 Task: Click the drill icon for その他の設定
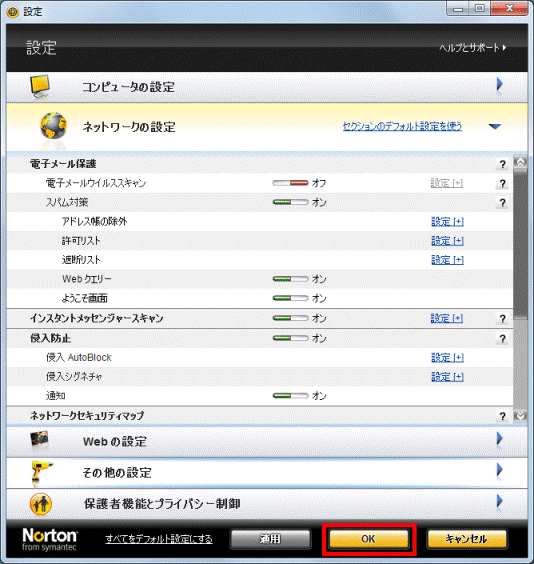tap(41, 472)
